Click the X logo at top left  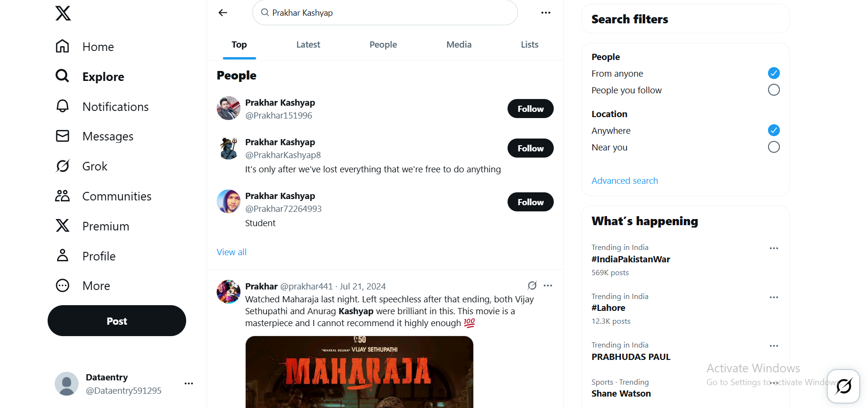(63, 13)
